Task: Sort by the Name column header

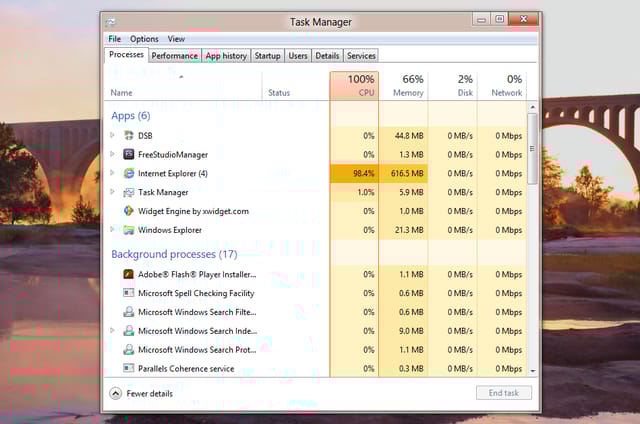Action: coord(183,86)
